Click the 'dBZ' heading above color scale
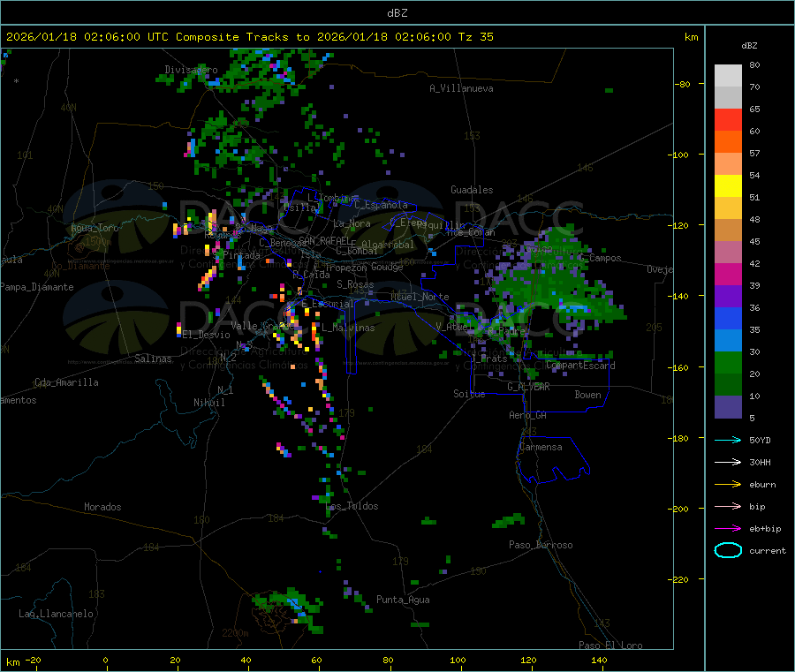795x672 pixels. click(x=749, y=46)
